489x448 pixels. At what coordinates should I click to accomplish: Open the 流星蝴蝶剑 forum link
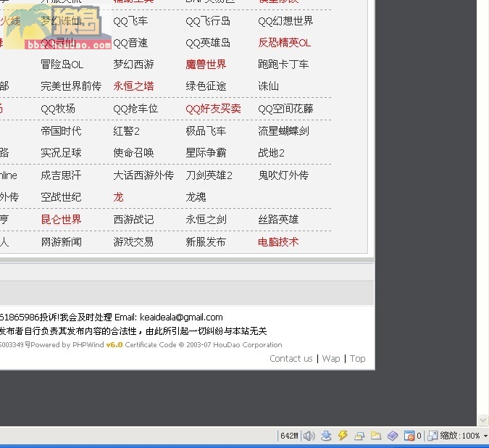283,130
